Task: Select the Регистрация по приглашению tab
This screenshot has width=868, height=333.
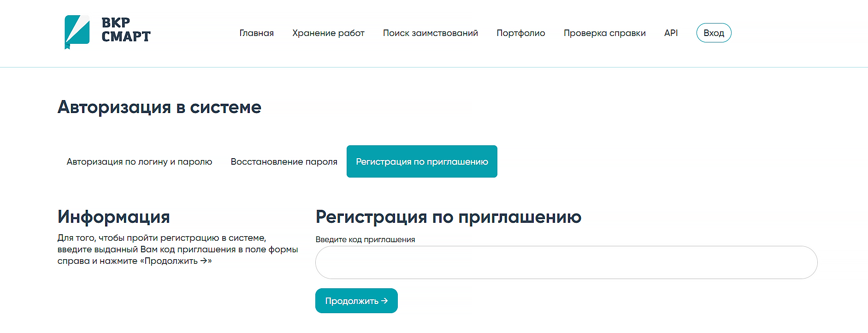Action: click(422, 161)
